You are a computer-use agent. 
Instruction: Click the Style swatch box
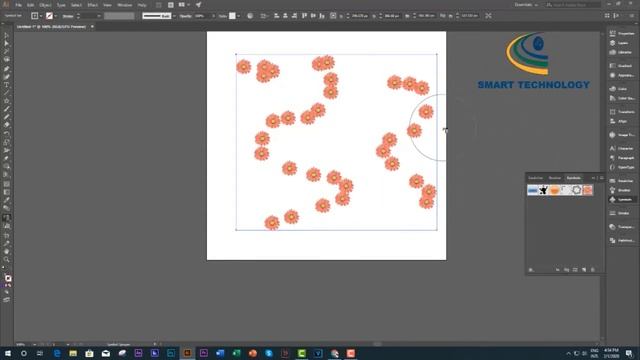point(232,16)
